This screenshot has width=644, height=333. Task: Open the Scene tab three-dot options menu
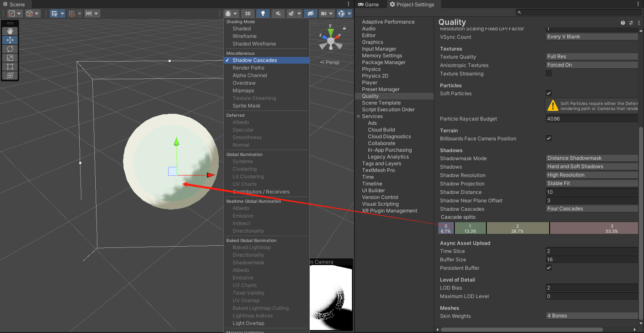tap(349, 4)
